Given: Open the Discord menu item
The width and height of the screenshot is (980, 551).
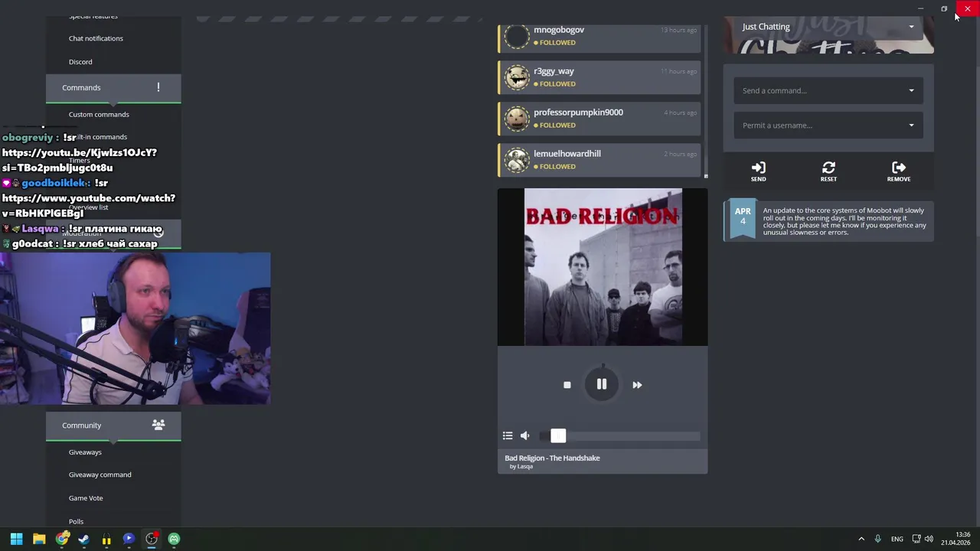Looking at the screenshot, I should [x=80, y=62].
